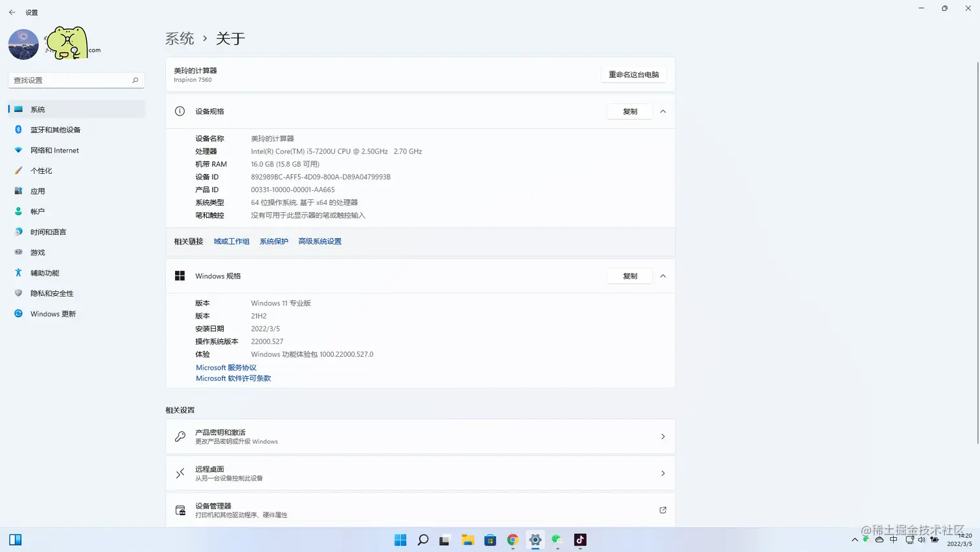Launch File Explorer from the taskbar
The width and height of the screenshot is (980, 552).
[467, 540]
